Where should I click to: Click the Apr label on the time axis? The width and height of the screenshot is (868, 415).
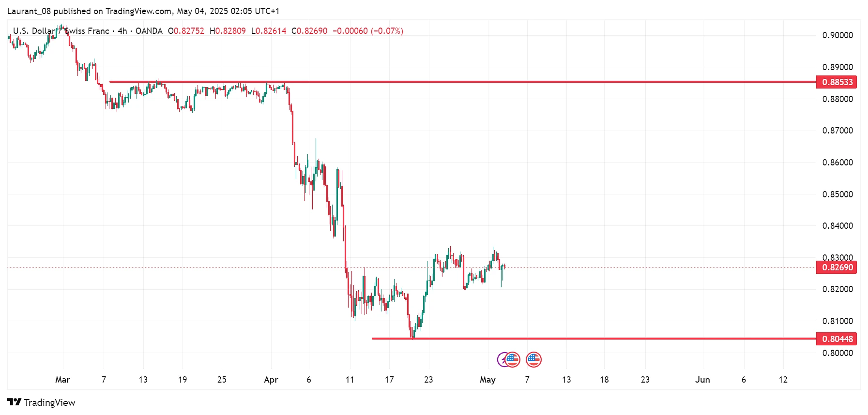click(x=271, y=380)
